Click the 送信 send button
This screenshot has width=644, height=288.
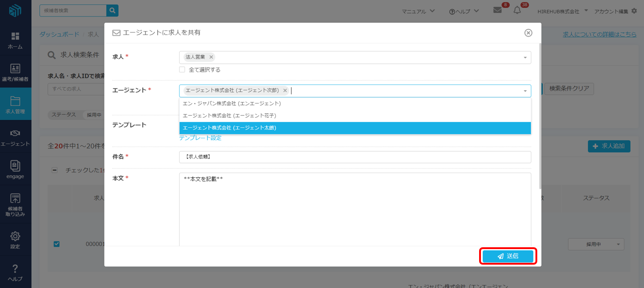(x=508, y=256)
